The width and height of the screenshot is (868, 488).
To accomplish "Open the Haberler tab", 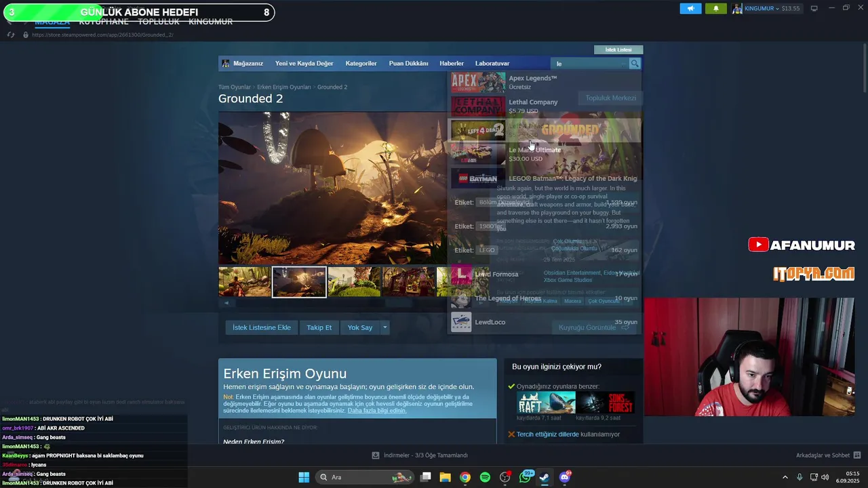I will pos(452,64).
